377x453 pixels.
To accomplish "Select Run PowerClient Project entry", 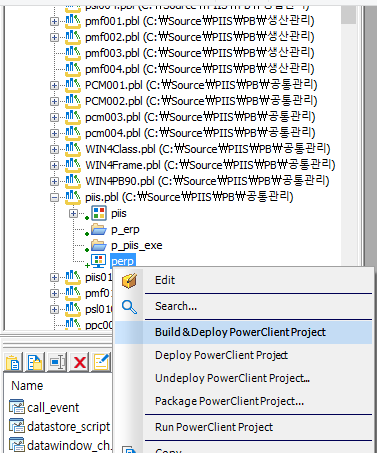I will coord(244,427).
